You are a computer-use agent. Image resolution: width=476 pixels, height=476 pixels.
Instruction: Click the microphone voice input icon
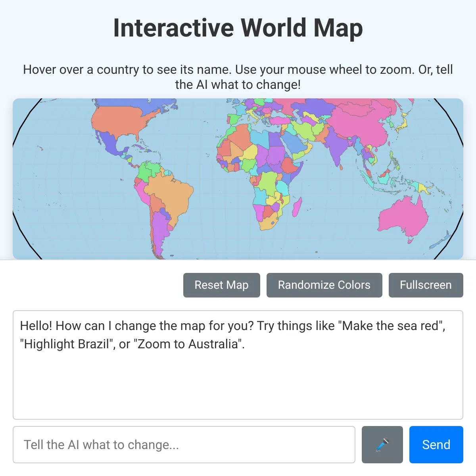coord(382,445)
